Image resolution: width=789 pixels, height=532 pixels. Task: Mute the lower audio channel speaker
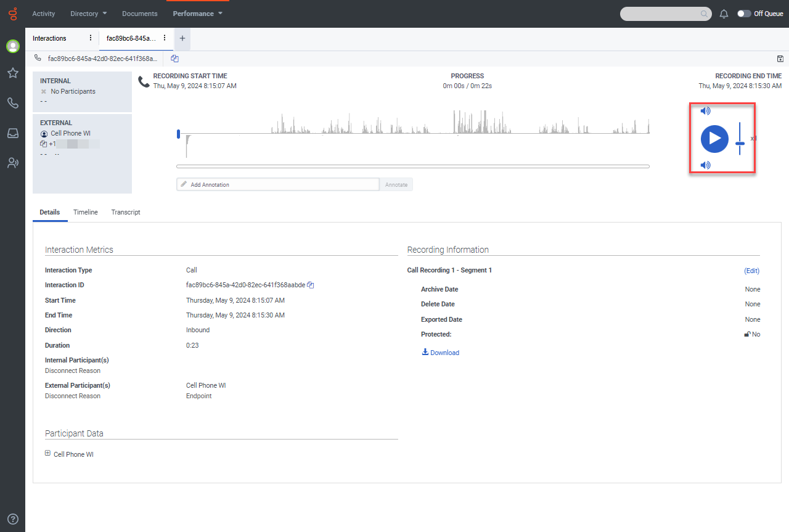click(x=706, y=165)
